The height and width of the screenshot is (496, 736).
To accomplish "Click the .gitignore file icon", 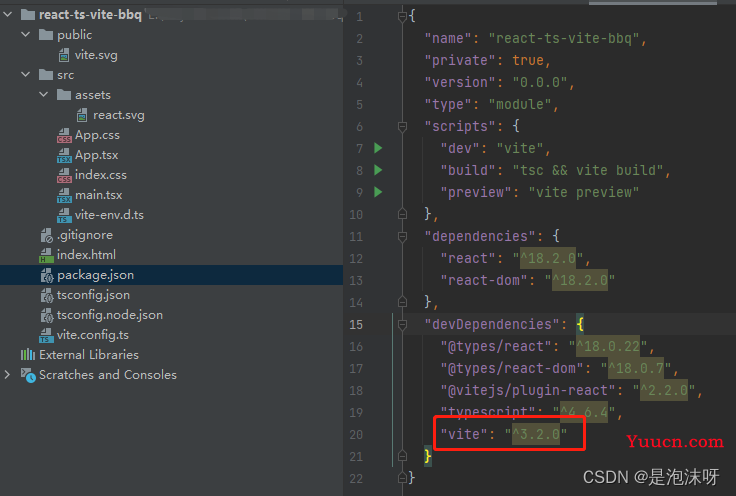I will [x=46, y=235].
